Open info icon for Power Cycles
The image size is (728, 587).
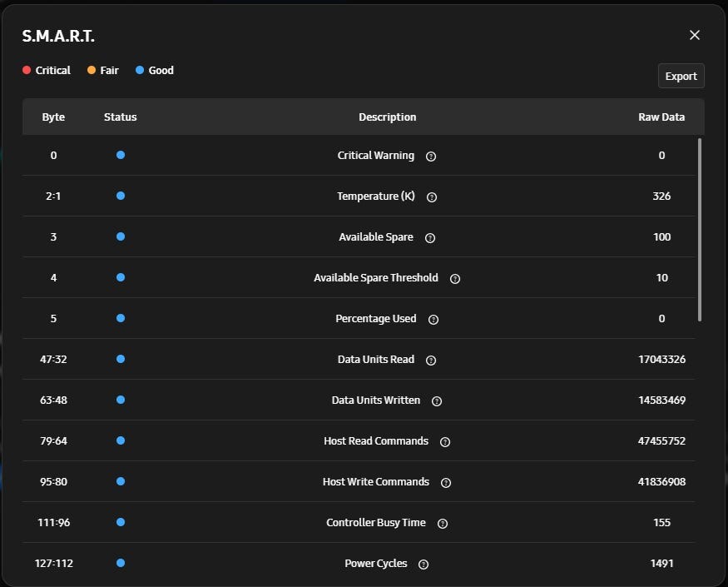(x=423, y=565)
